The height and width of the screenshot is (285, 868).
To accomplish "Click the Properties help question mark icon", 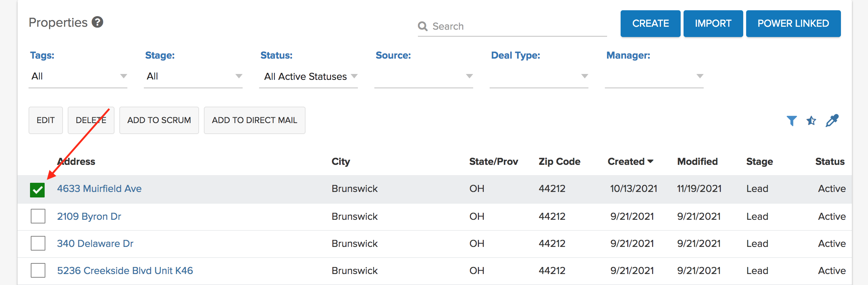I will point(97,22).
